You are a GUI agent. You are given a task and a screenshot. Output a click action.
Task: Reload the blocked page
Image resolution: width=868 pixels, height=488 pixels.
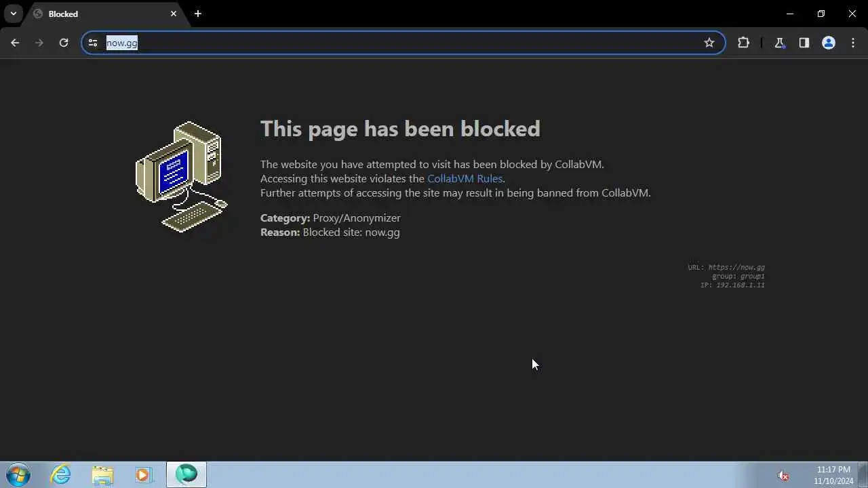64,43
